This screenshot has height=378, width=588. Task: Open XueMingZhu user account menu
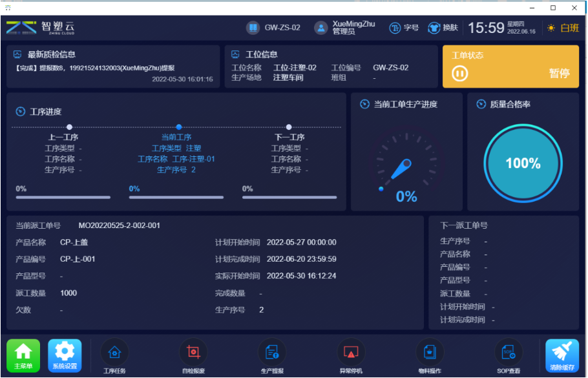[345, 28]
